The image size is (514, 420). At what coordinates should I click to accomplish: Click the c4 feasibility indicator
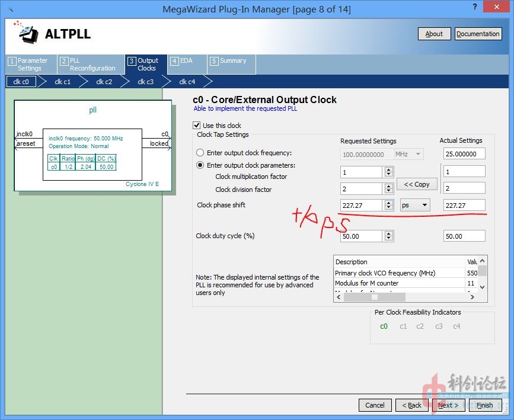point(456,326)
